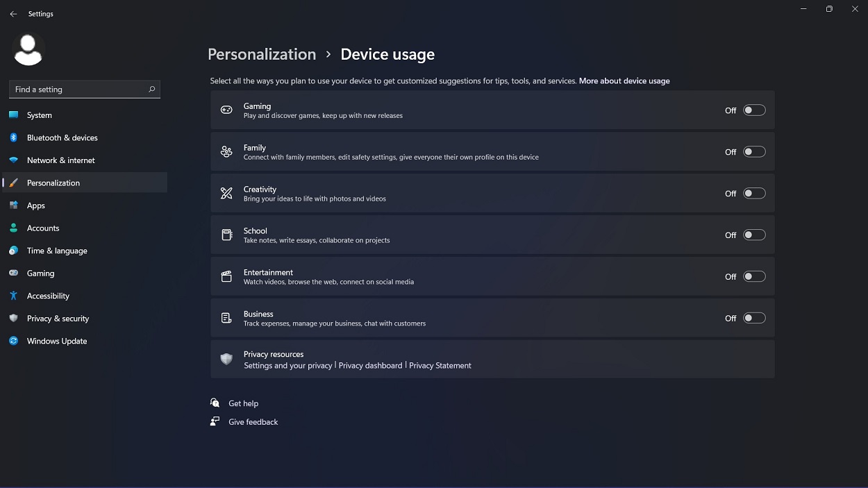This screenshot has width=868, height=488.
Task: Click More about device usage
Action: [624, 81]
